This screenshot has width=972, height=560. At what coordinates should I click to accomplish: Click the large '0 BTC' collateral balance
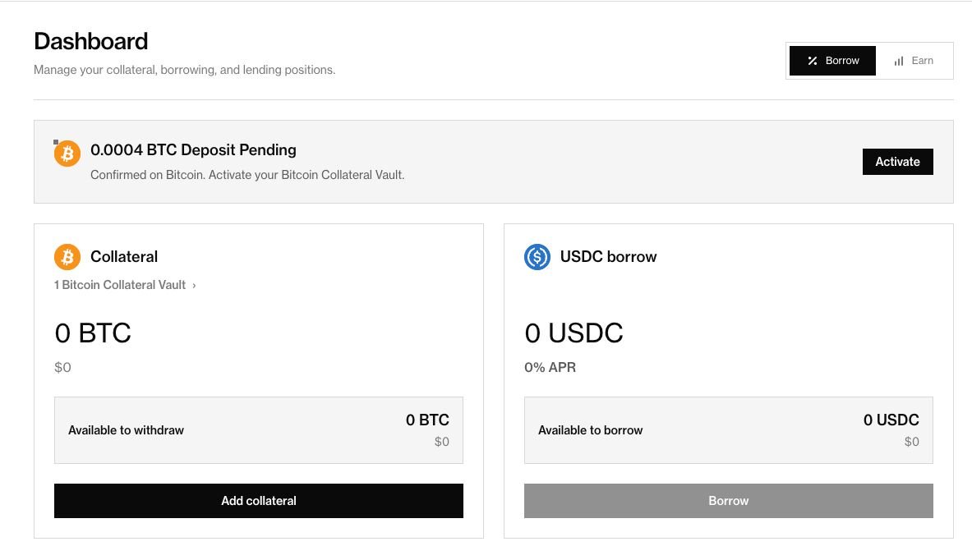pos(93,333)
